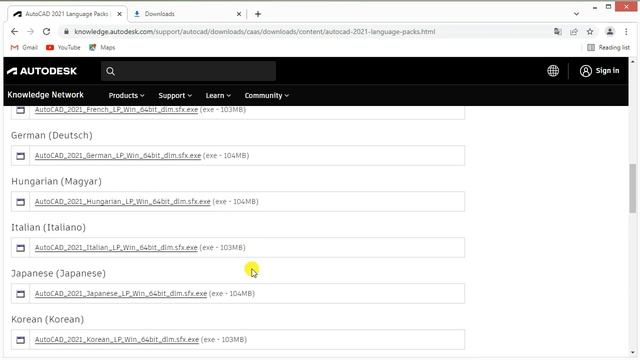Click the lock site info icon

click(66, 31)
